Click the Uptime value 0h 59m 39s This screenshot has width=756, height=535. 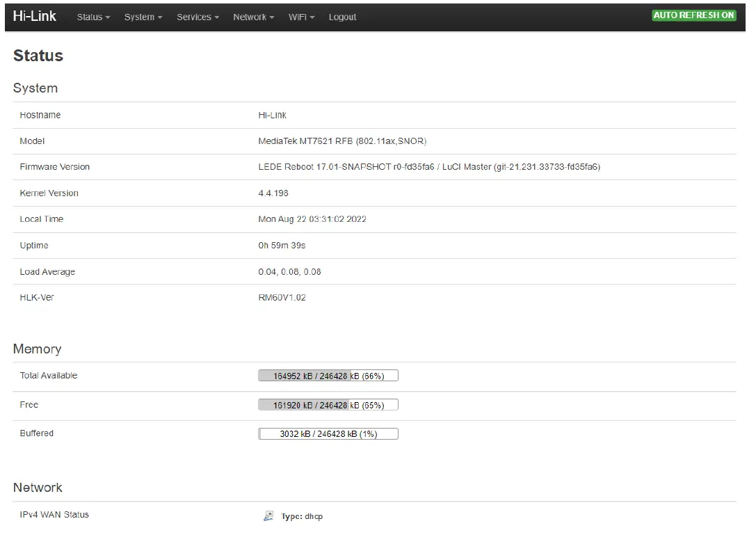[x=282, y=246]
